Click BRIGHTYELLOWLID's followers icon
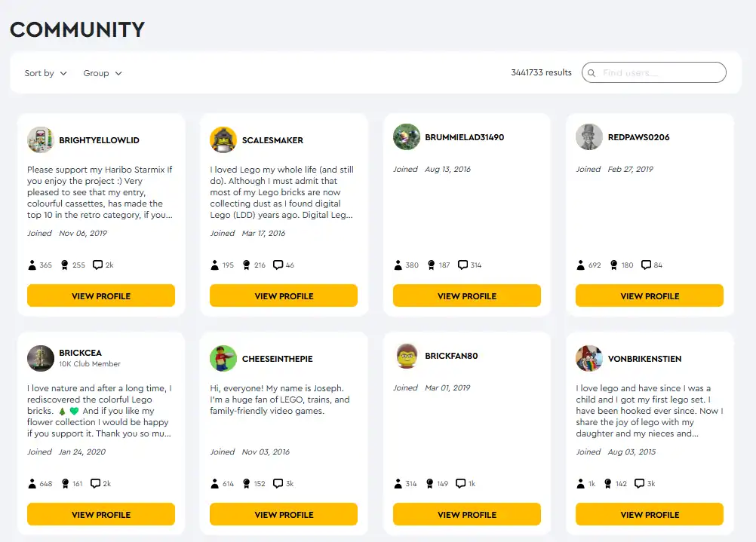 [x=32, y=265]
